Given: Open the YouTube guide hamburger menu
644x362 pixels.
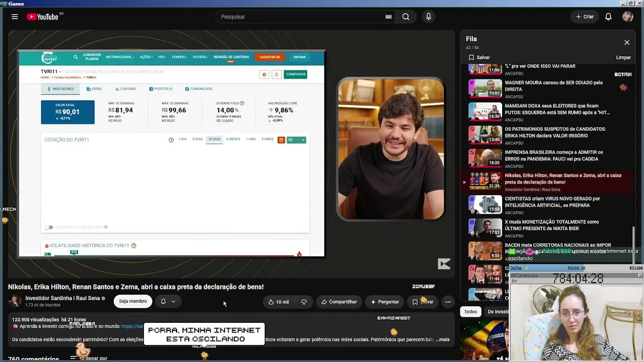Looking at the screenshot, I should click(x=15, y=17).
